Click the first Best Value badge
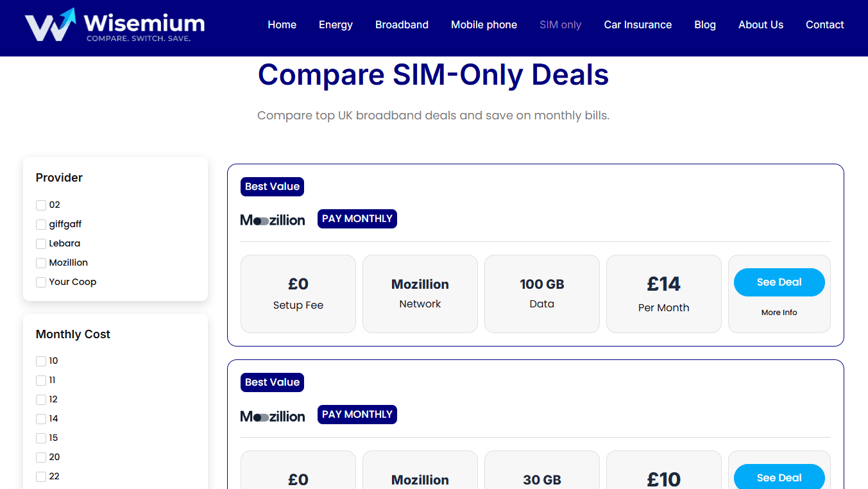This screenshot has height=489, width=868. coord(272,187)
